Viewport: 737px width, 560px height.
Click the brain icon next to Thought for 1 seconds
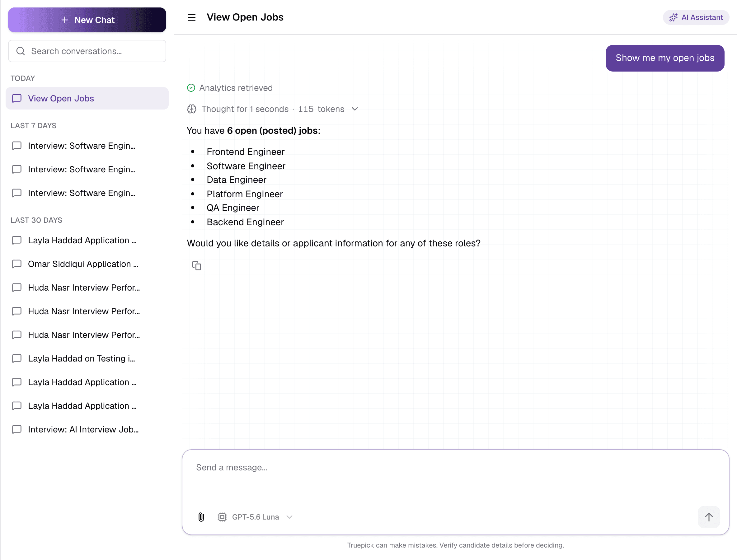coord(192,109)
